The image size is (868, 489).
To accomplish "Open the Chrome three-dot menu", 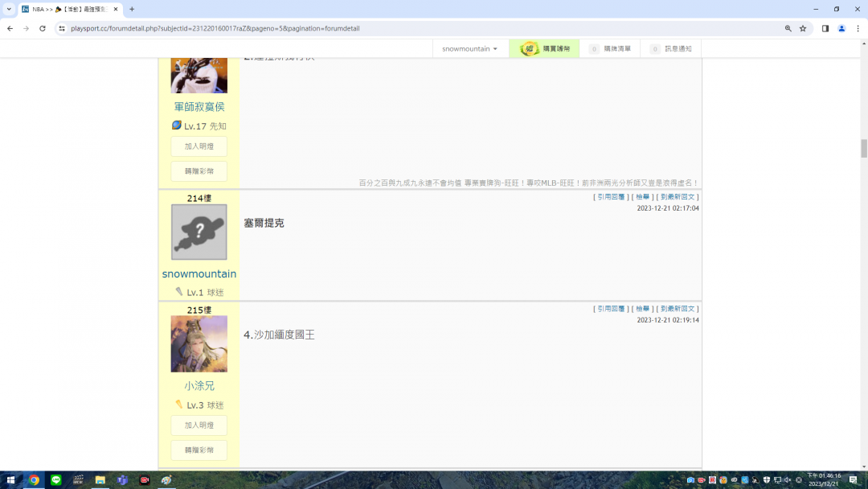I will pos(858,28).
